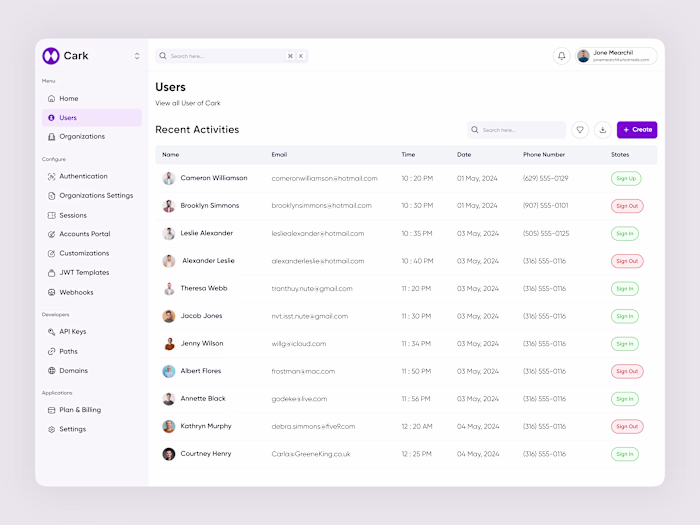Click the Organizations Settings document icon
This screenshot has width=700, height=525.
pyautogui.click(x=51, y=196)
